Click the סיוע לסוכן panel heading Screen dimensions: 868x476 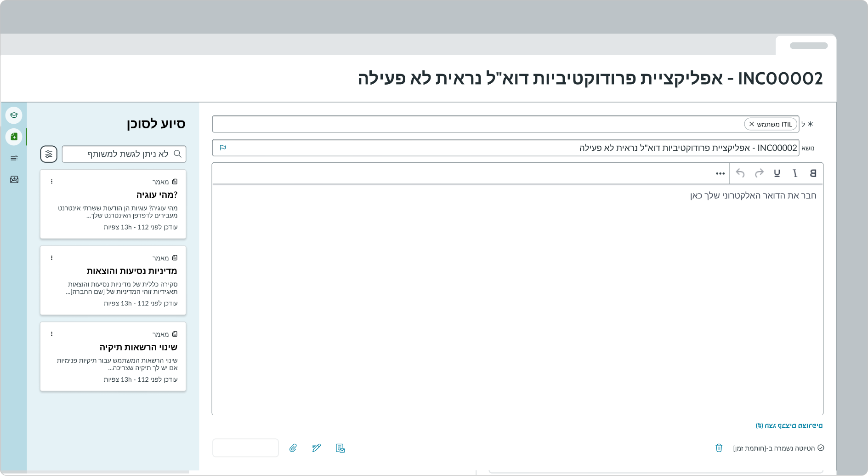(156, 124)
